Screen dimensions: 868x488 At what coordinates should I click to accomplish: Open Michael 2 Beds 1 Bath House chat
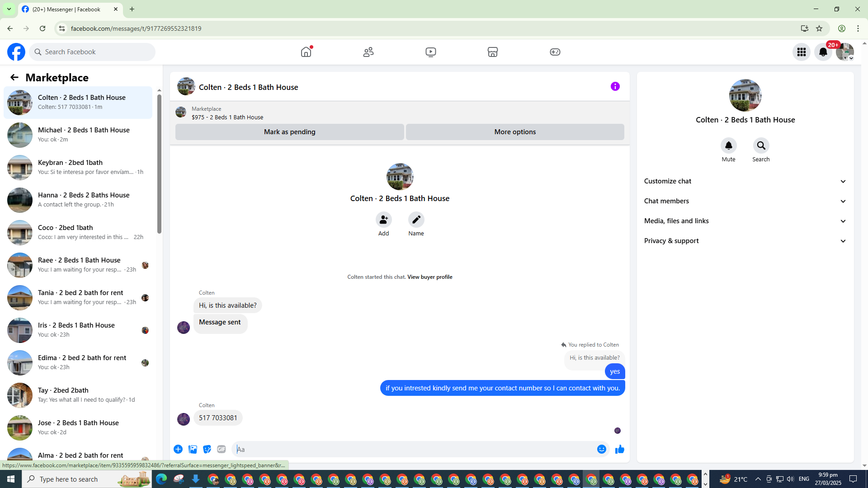78,135
